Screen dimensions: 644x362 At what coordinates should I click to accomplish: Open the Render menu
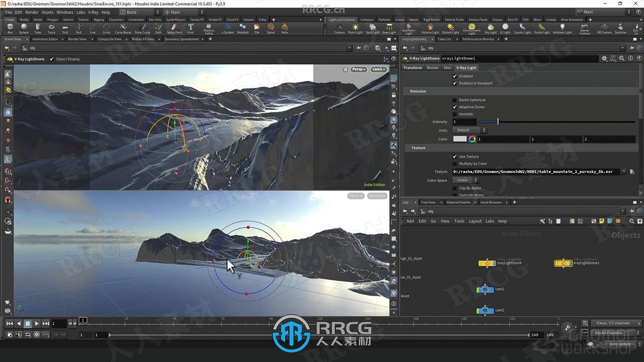click(32, 12)
